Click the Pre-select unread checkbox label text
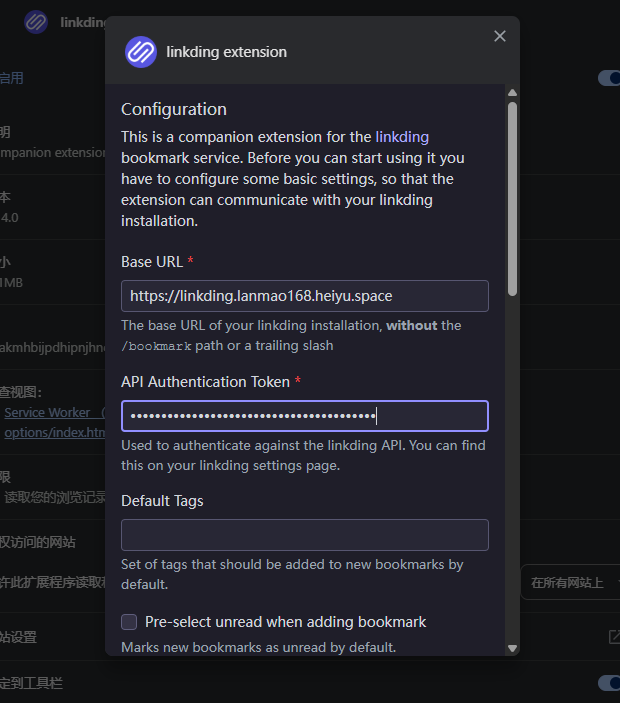The image size is (620, 703). (x=286, y=622)
